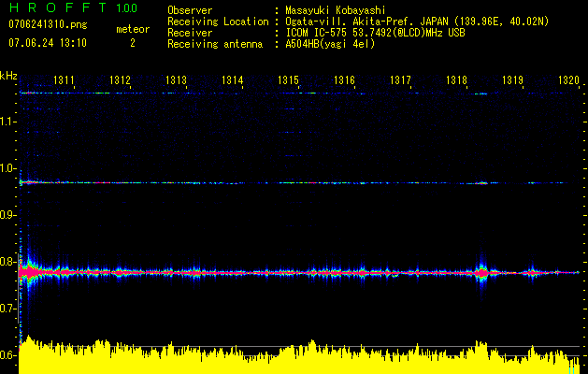The width and height of the screenshot is (588, 374).
Task: Click the meteor label
Action: pos(133,29)
